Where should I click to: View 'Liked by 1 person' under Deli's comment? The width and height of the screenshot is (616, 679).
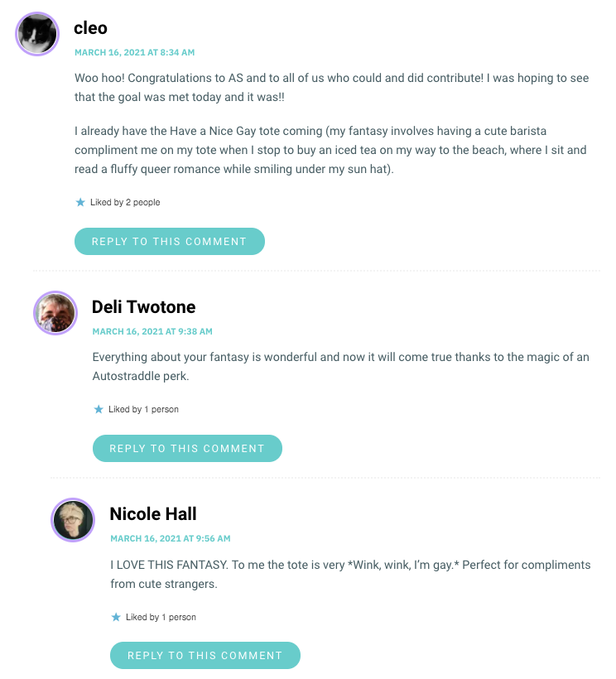click(x=143, y=409)
